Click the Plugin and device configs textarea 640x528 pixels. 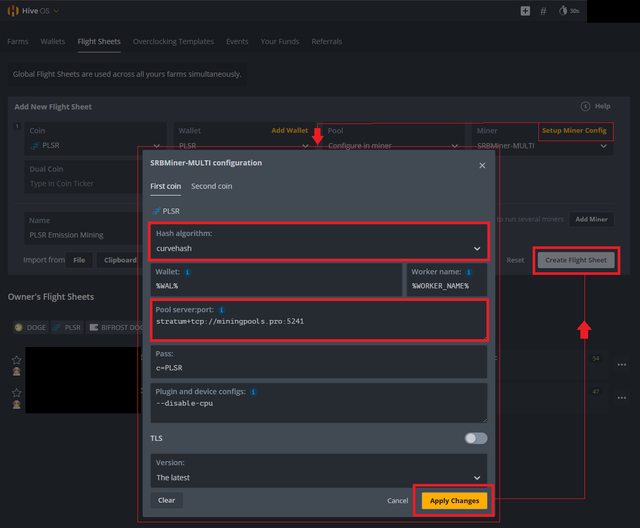click(318, 402)
